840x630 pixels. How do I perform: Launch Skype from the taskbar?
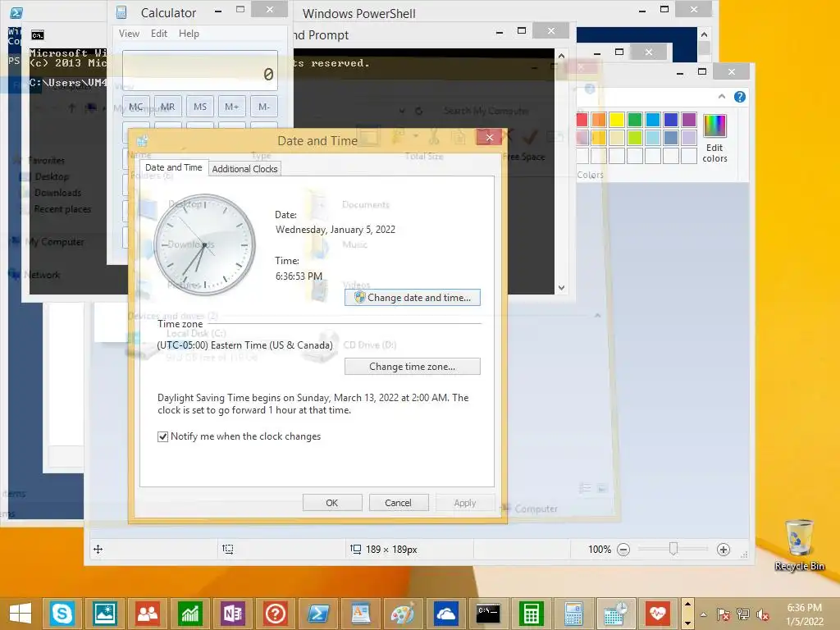[x=62, y=614]
